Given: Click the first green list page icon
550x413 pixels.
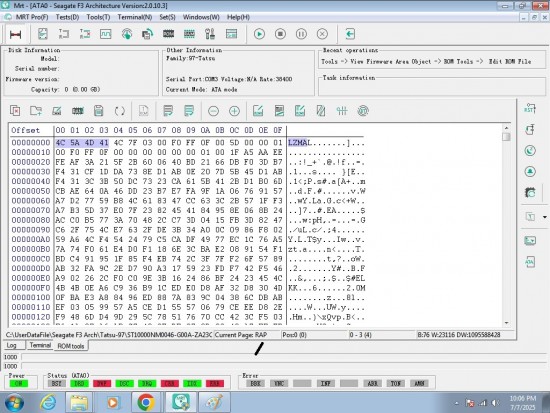Looking at the screenshot, I should click(x=168, y=111).
